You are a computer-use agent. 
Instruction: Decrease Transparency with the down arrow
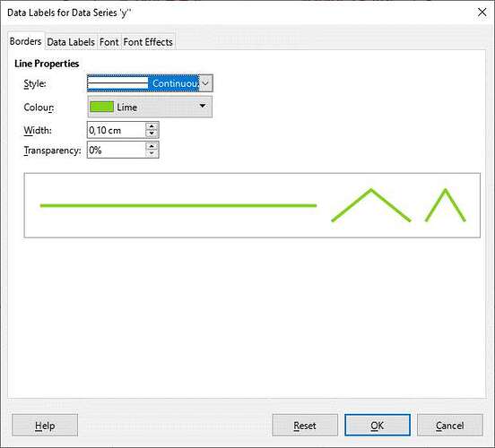(x=152, y=153)
